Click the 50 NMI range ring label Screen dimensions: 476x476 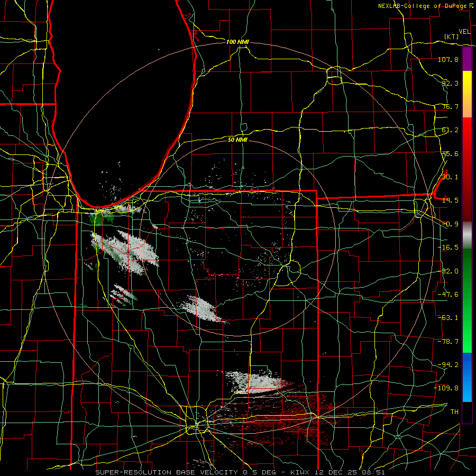pos(237,140)
